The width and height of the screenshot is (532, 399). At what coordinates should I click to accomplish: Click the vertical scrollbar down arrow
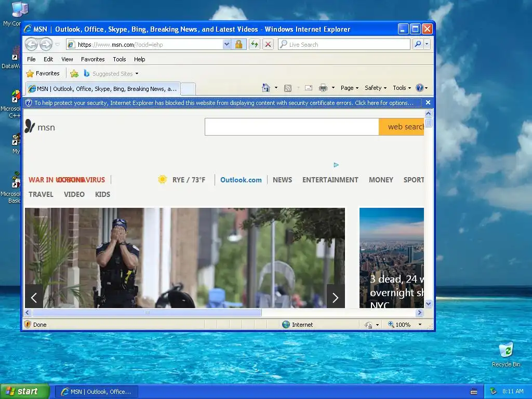428,303
